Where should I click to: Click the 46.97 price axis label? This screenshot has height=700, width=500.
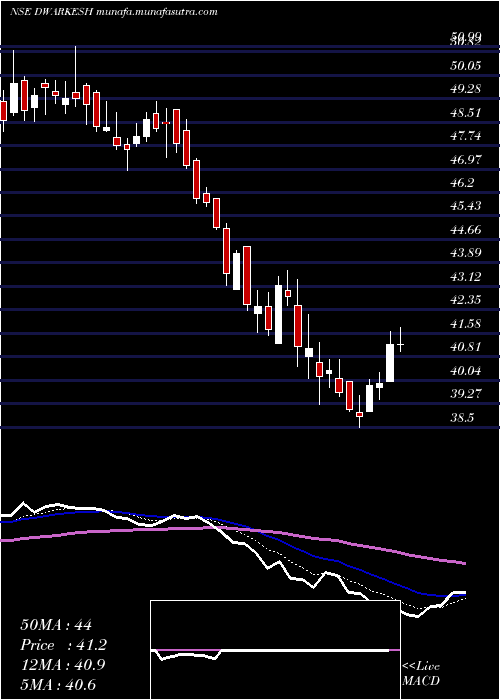click(466, 159)
